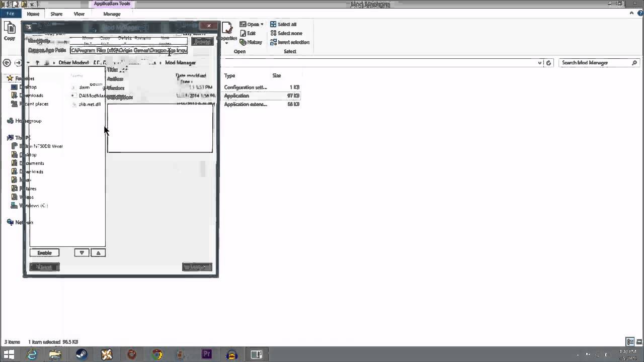Sort files by the Size column
Screen dimensions: 644x362
(276, 75)
